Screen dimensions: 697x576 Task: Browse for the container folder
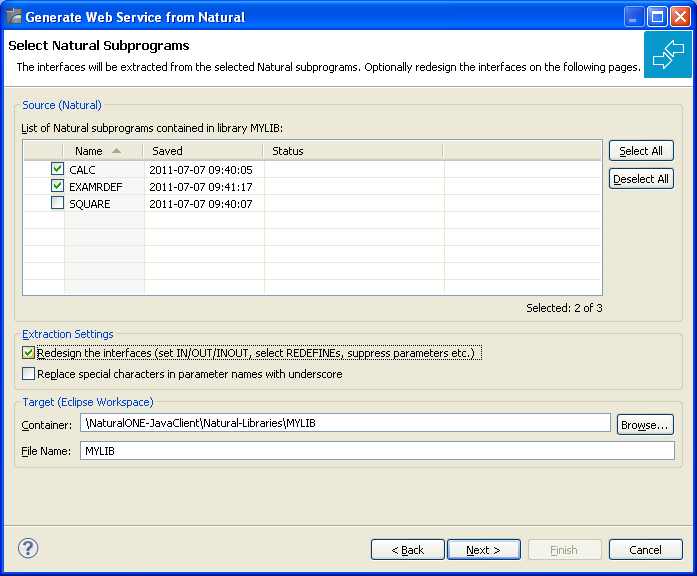[x=645, y=425]
